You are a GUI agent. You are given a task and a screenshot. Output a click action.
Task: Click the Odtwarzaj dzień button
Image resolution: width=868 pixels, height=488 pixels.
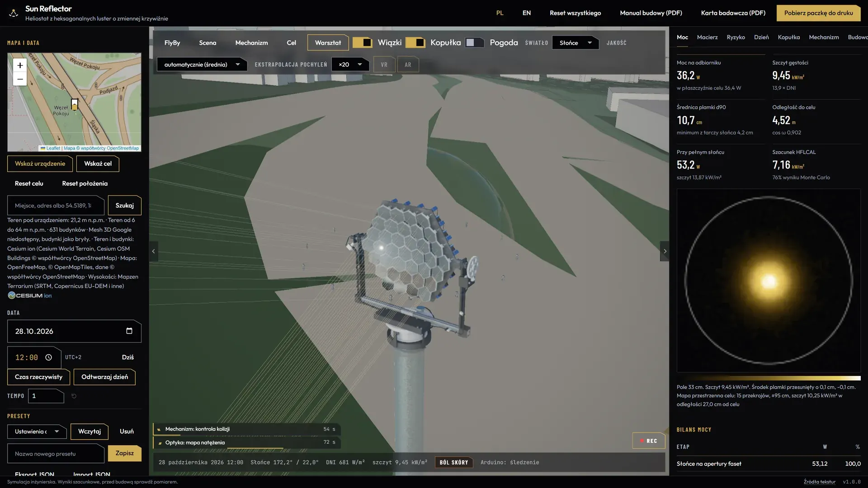[104, 377]
